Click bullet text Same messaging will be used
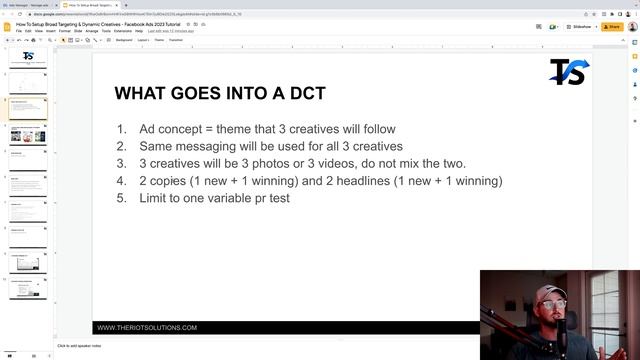The height and width of the screenshot is (360, 640). coord(271,146)
